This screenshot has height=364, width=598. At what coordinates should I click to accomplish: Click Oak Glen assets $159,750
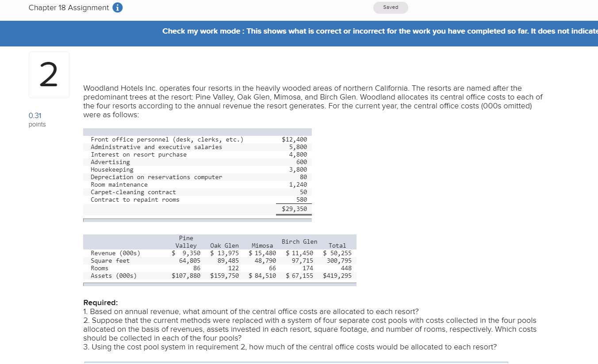click(x=224, y=276)
